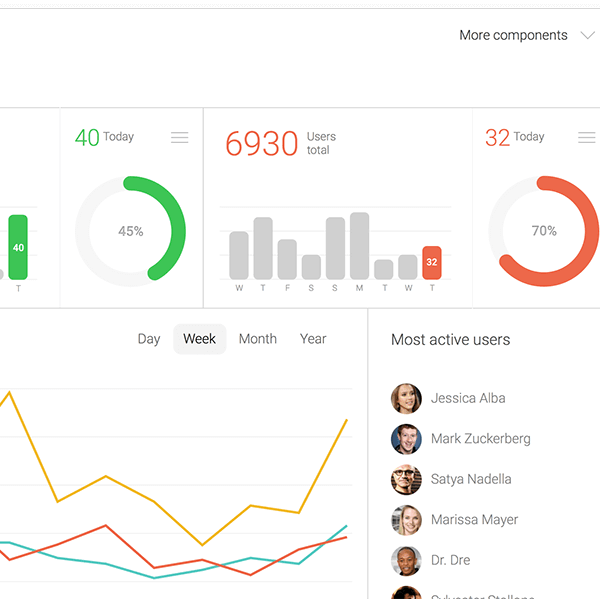The width and height of the screenshot is (600, 599).
Task: Open the More components dropdown label
Action: 513,35
